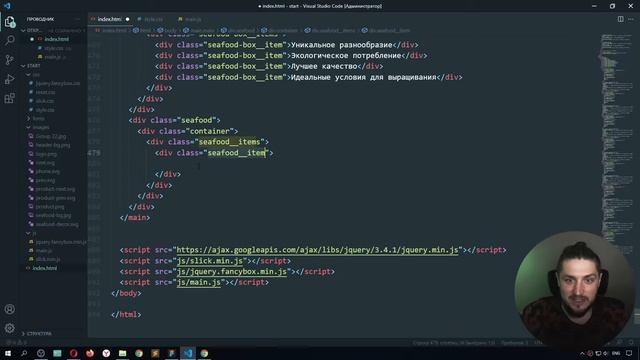Collapse the images folder
The width and height of the screenshot is (640, 360).
(29, 127)
